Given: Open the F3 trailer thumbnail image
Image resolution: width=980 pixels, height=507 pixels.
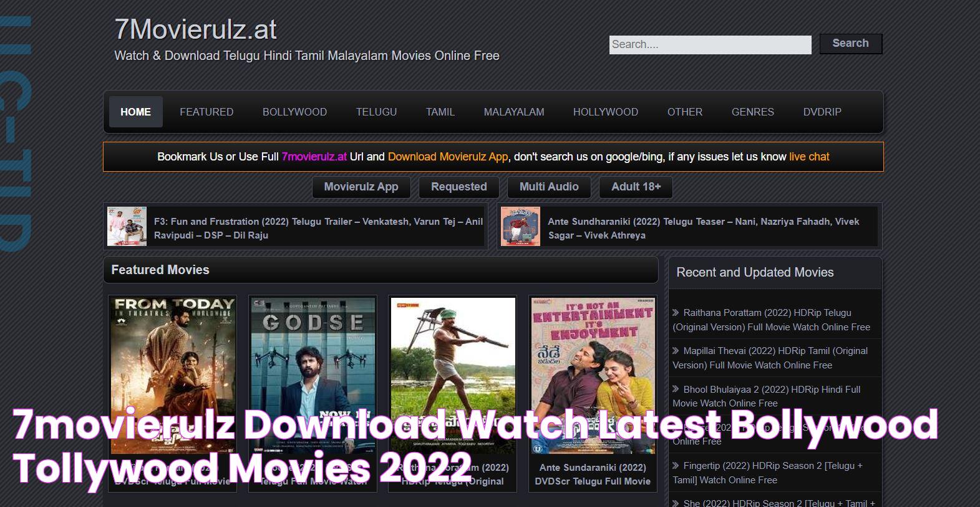Looking at the screenshot, I should [x=127, y=227].
